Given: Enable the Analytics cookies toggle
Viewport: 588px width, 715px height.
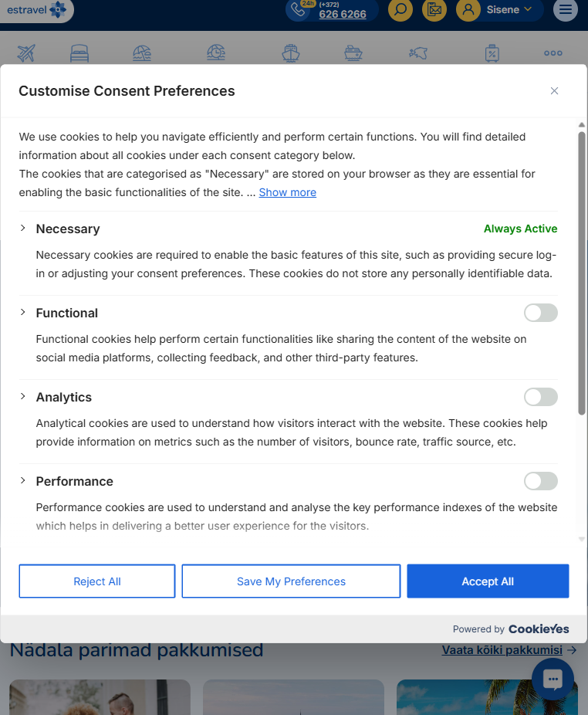Looking at the screenshot, I should [541, 397].
